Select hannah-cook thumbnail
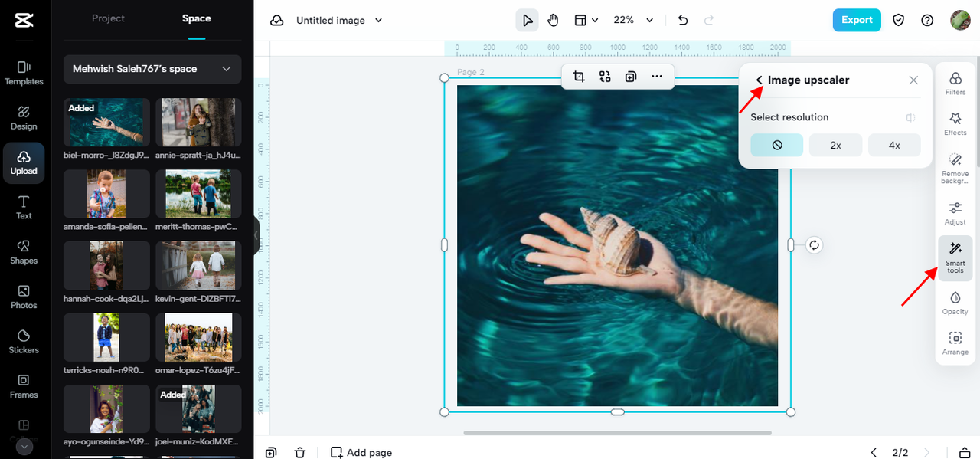The height and width of the screenshot is (459, 980). click(x=106, y=265)
